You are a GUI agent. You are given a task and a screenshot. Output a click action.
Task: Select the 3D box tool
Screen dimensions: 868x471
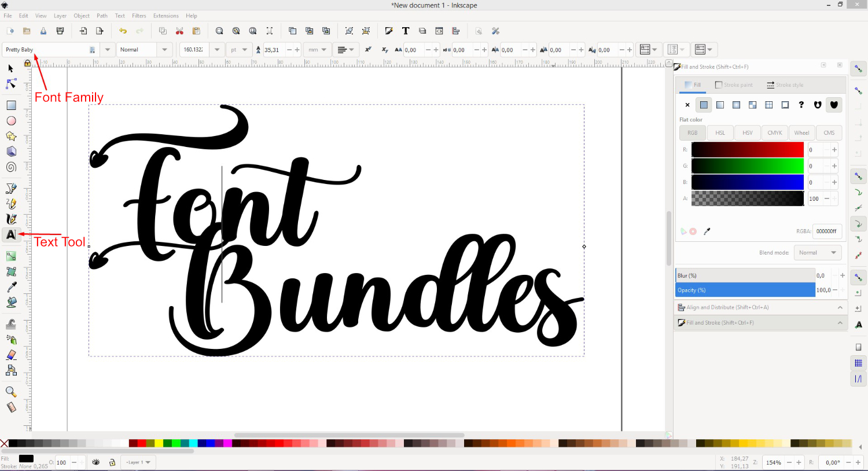(11, 152)
